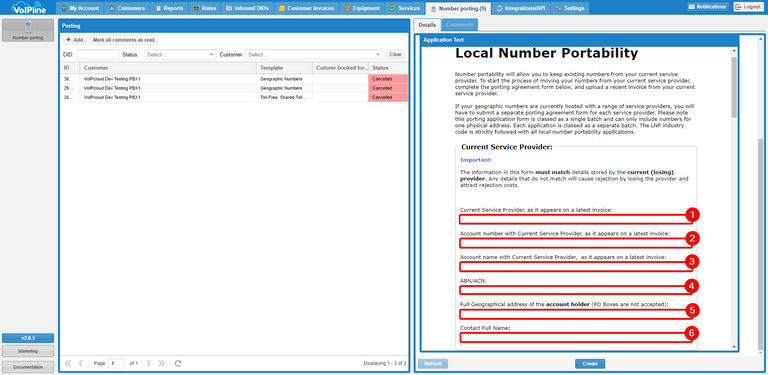
Task: Open the Rates tab
Action: [x=205, y=8]
